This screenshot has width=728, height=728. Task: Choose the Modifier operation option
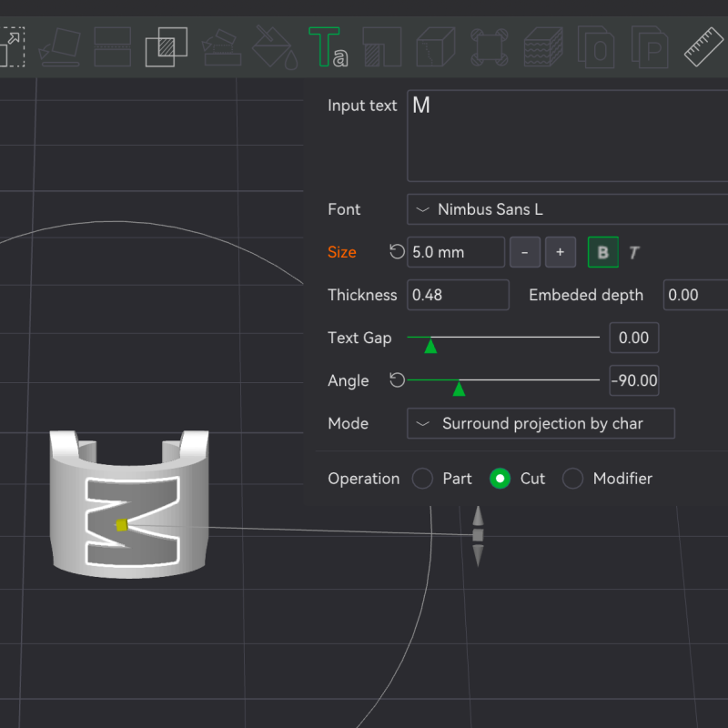(572, 479)
